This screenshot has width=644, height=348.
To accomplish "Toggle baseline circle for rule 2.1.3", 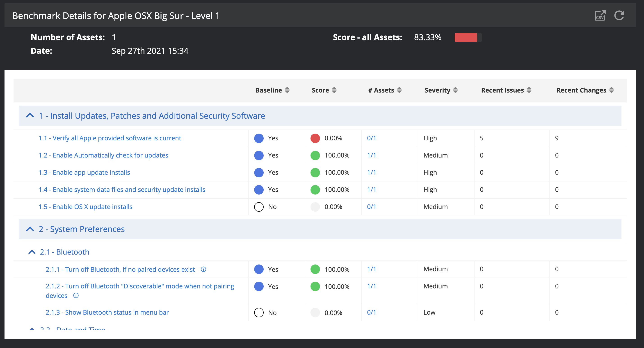I will tap(259, 312).
